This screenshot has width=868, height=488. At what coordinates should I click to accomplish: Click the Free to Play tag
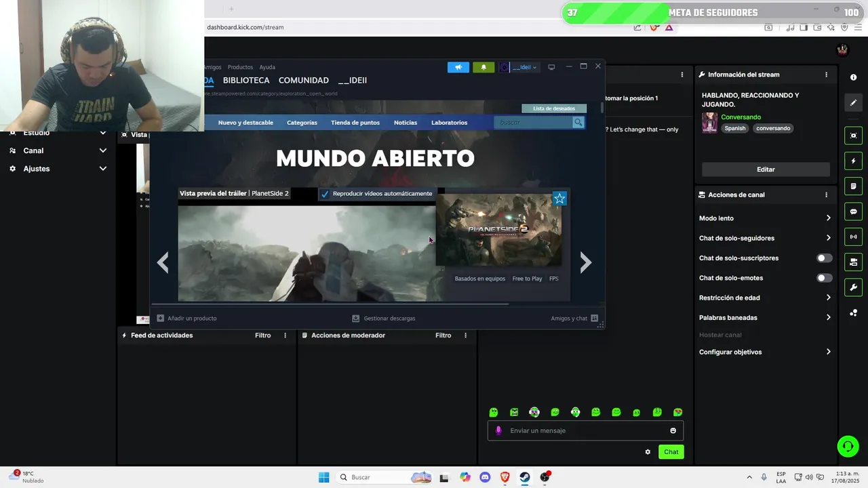click(x=527, y=279)
